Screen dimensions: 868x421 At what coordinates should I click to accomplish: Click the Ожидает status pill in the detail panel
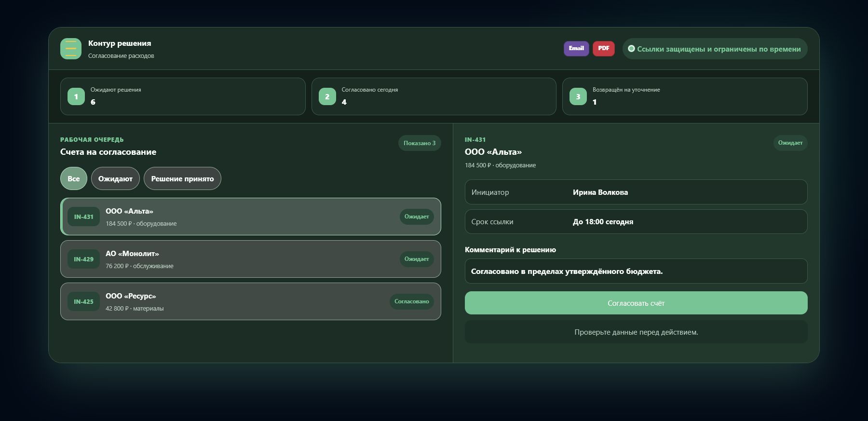tap(790, 143)
